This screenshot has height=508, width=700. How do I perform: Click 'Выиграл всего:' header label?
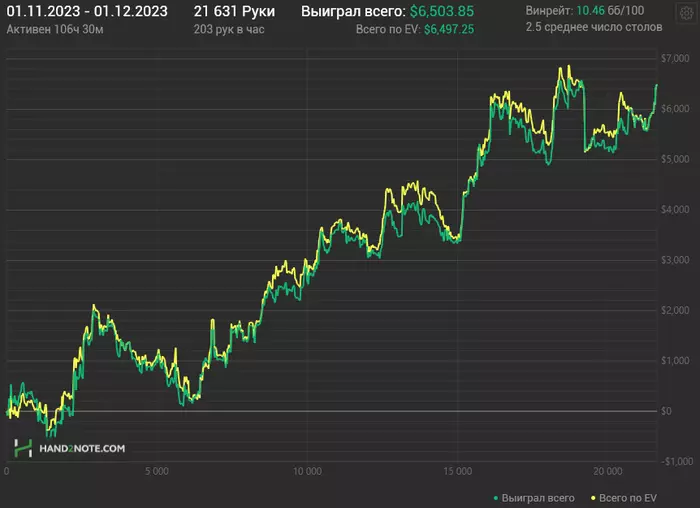point(353,11)
